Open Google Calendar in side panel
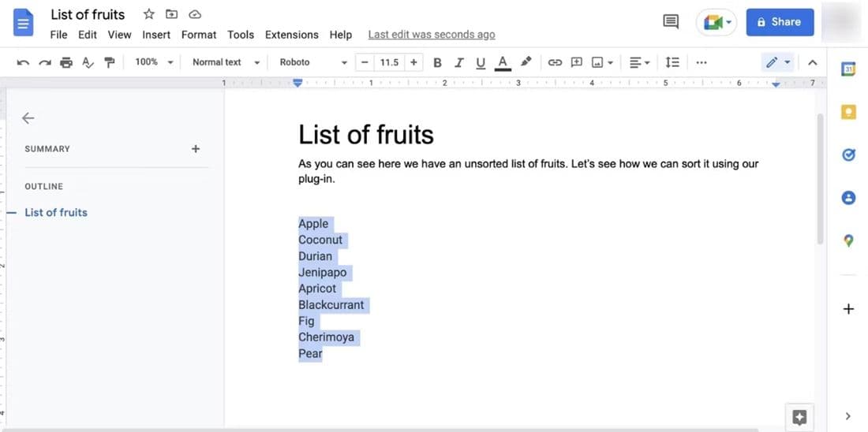The image size is (868, 432). click(x=848, y=69)
